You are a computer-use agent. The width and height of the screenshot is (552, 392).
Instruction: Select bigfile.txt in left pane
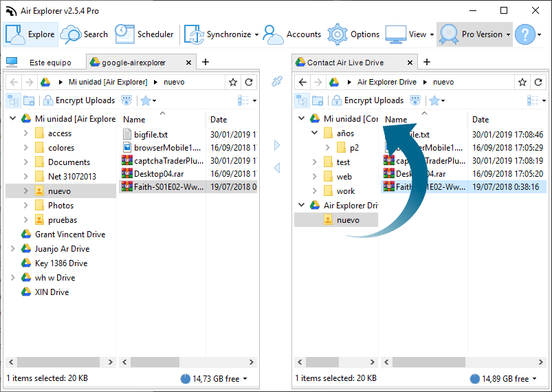(x=151, y=135)
